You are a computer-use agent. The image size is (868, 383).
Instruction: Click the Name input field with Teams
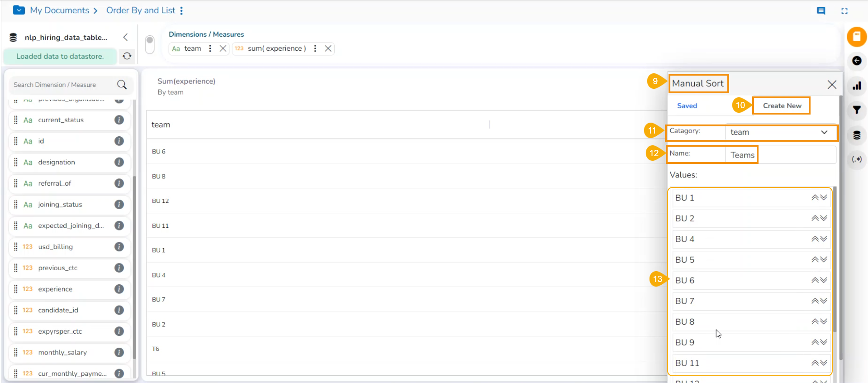coord(780,155)
